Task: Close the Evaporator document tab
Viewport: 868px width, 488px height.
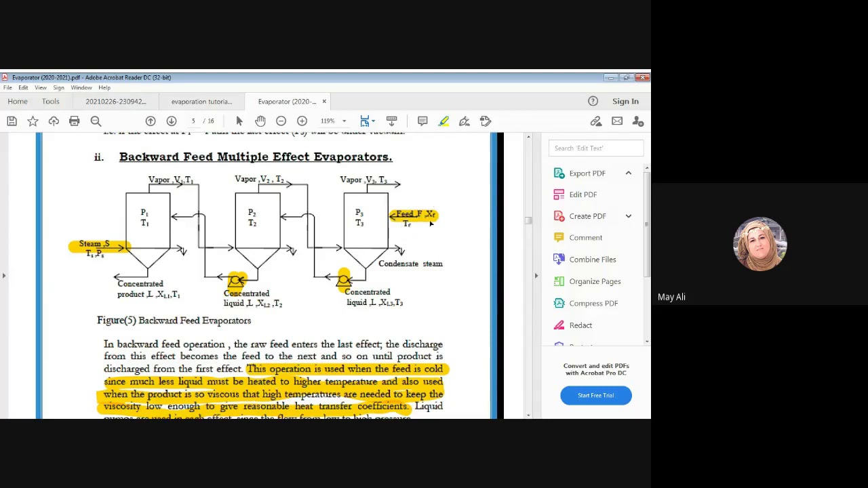Action: click(x=324, y=102)
